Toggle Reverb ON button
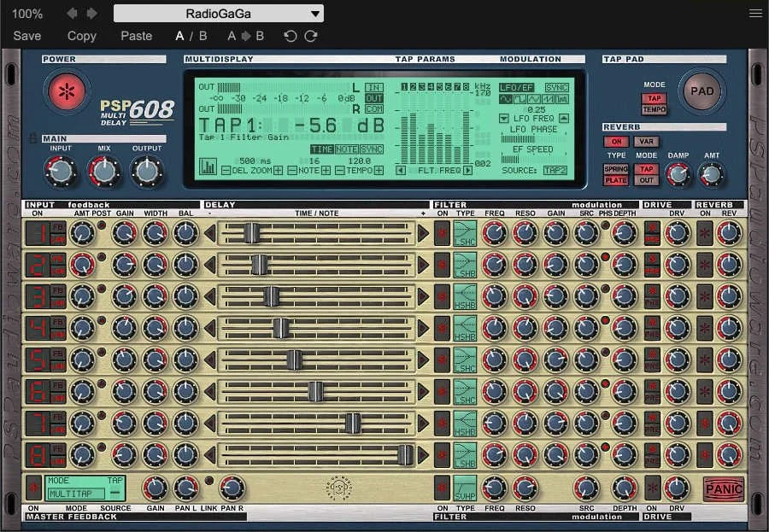Image resolution: width=769 pixels, height=532 pixels. point(616,142)
